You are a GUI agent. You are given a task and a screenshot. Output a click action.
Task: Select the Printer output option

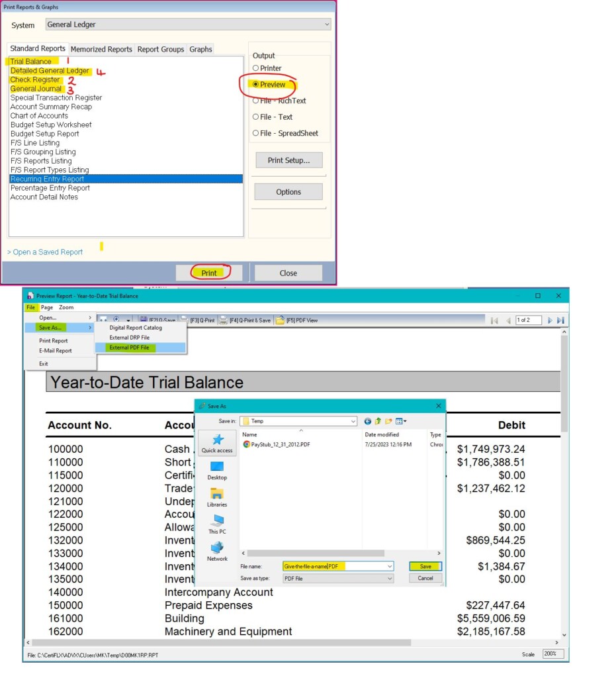click(x=256, y=67)
